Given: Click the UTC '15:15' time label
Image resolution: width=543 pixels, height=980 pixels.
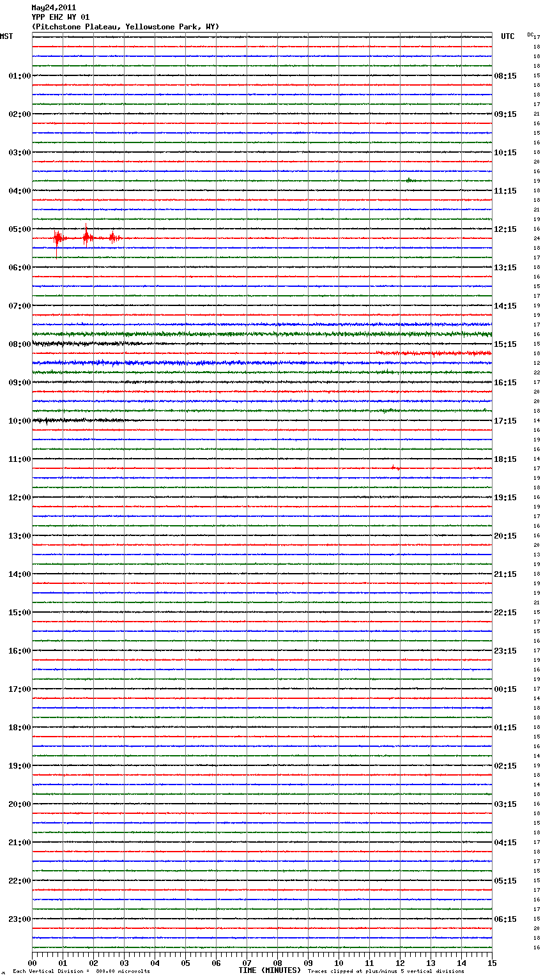Looking at the screenshot, I should (x=505, y=344).
